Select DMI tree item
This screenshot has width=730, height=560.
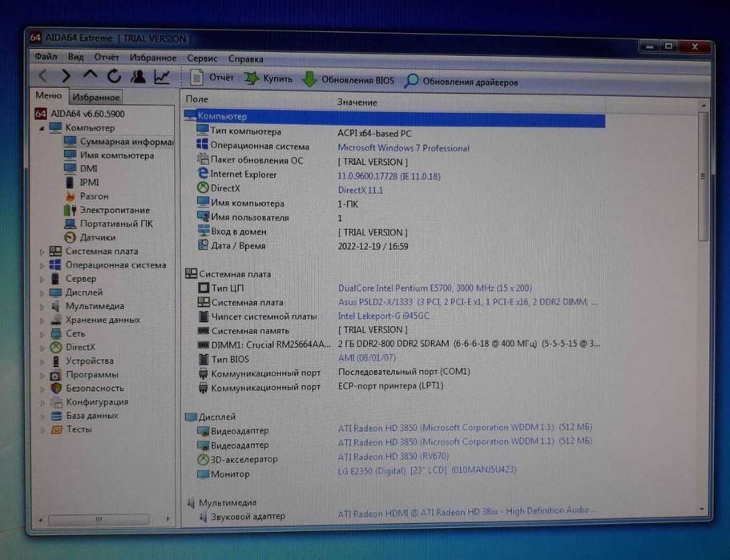tap(81, 168)
